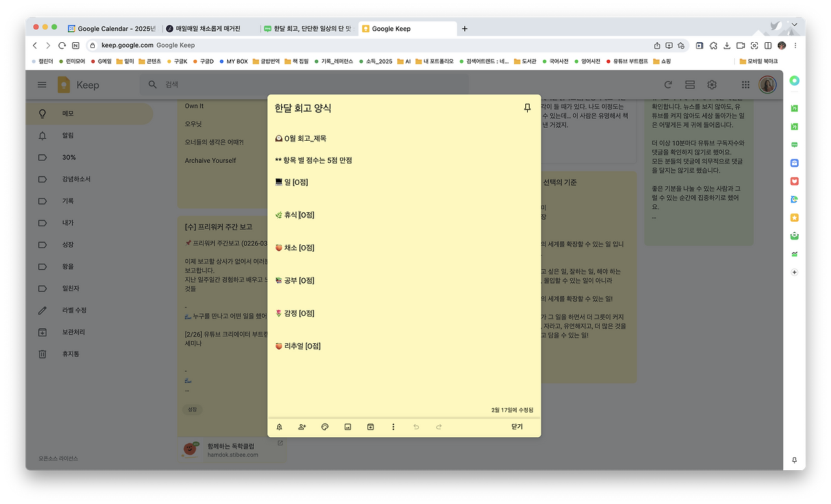Image resolution: width=831 pixels, height=504 pixels.
Task: Toggle between list and grid view
Action: click(689, 84)
